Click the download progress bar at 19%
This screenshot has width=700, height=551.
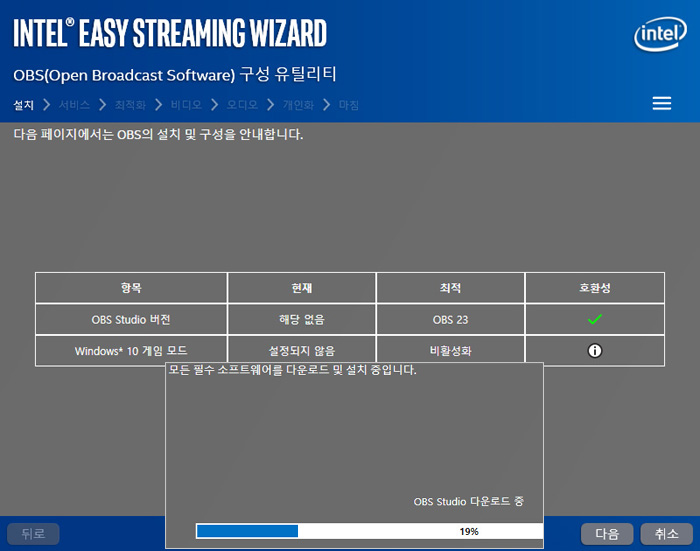(x=369, y=531)
